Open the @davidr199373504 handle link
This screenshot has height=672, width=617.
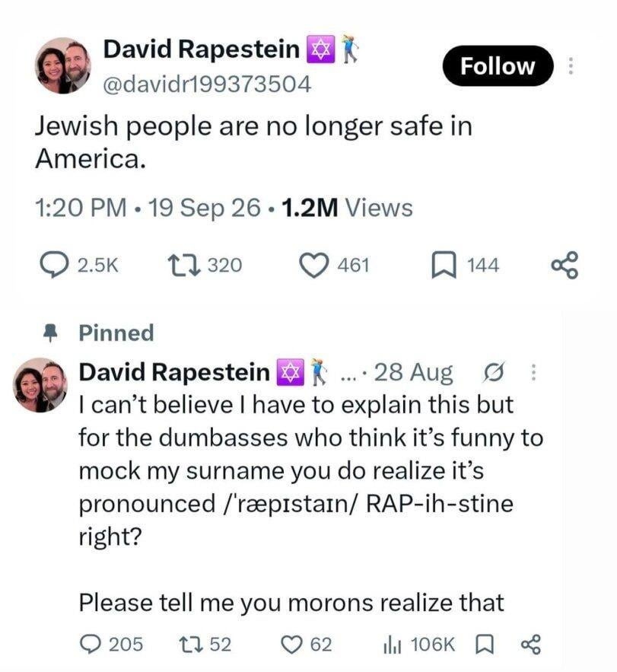pos(206,84)
